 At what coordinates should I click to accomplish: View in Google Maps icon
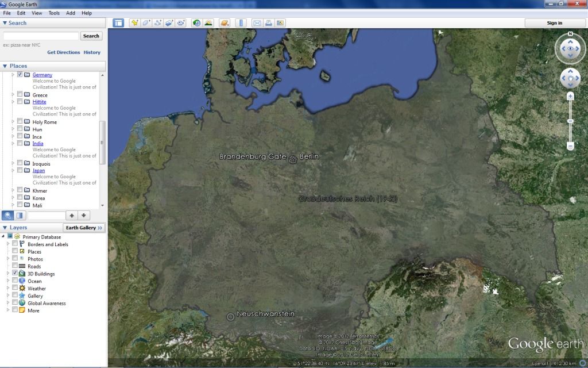(x=280, y=23)
